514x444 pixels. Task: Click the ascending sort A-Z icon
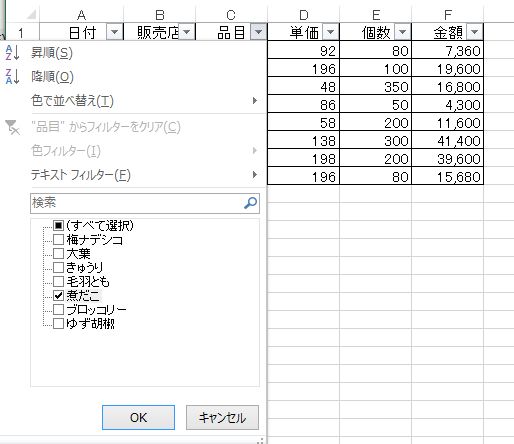[x=12, y=53]
